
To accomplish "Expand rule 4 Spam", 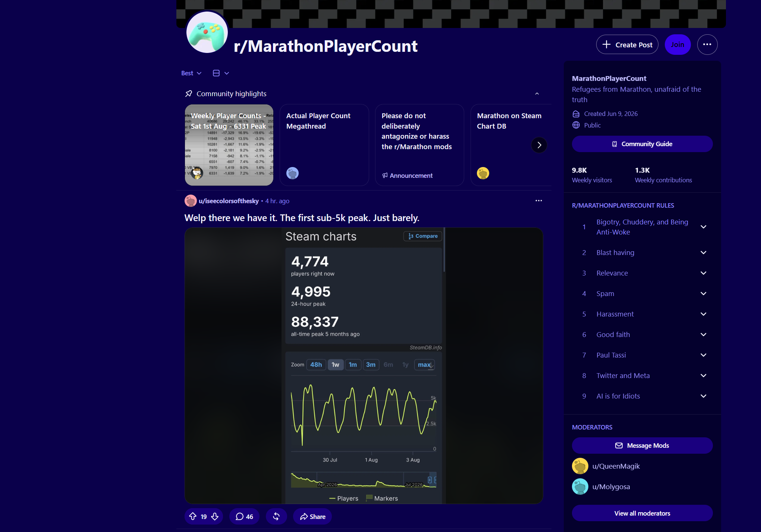I will 703,293.
